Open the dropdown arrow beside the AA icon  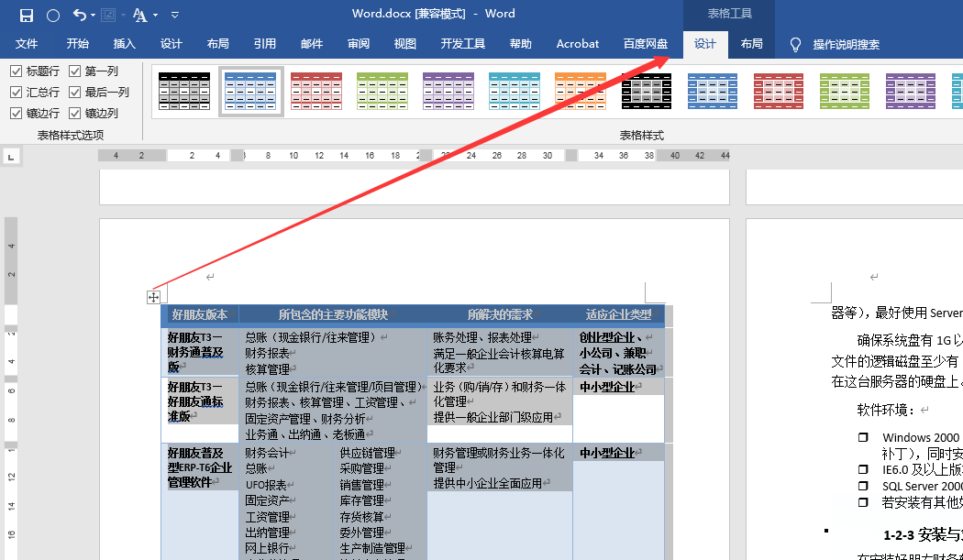[155, 16]
